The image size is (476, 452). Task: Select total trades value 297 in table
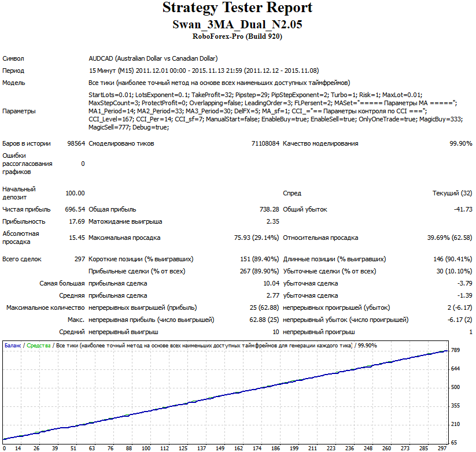[80, 259]
